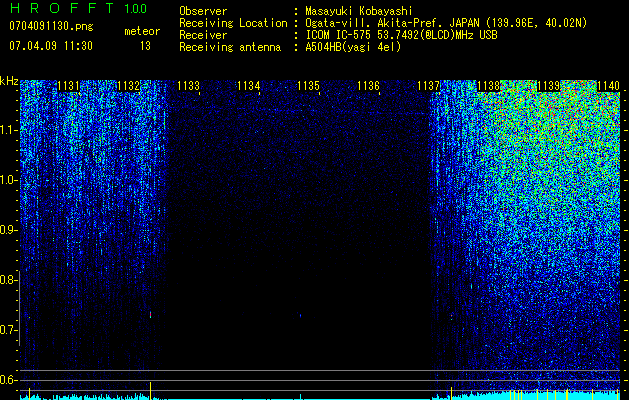Click the Observer name Masayuki Kobayashi
Screen dimensions: 629x400
click(358, 11)
